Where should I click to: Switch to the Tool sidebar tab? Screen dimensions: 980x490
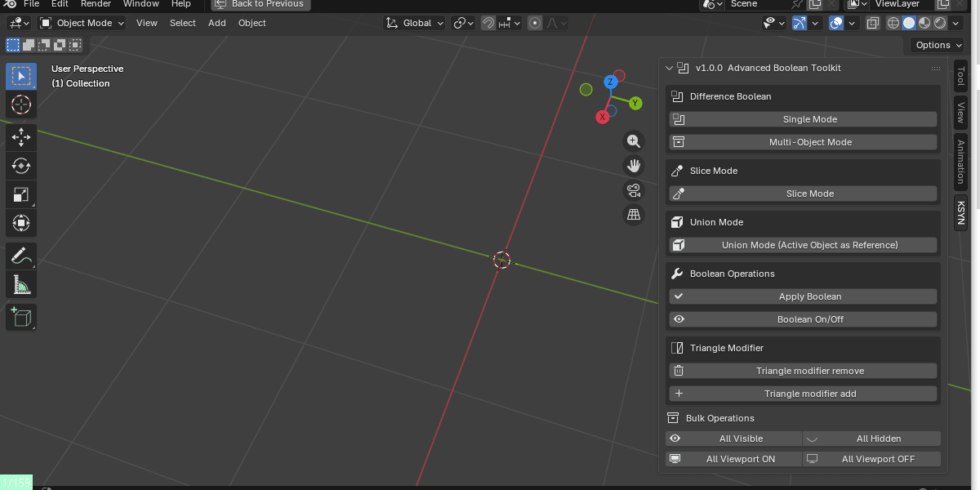[960, 77]
